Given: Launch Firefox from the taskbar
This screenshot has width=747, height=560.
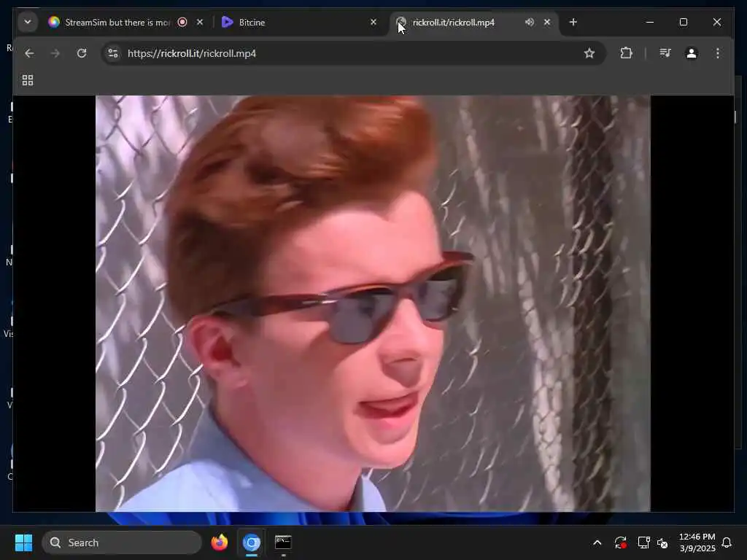Looking at the screenshot, I should 219,542.
